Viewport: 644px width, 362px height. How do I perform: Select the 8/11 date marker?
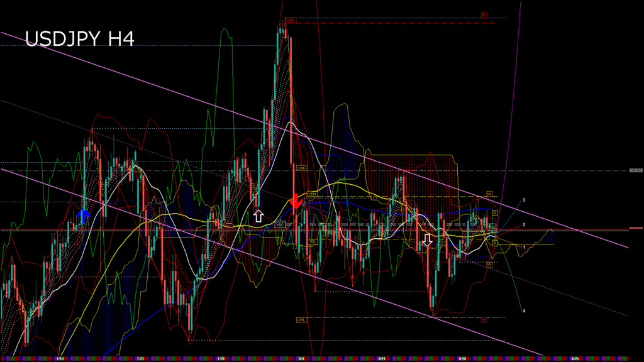click(382, 359)
